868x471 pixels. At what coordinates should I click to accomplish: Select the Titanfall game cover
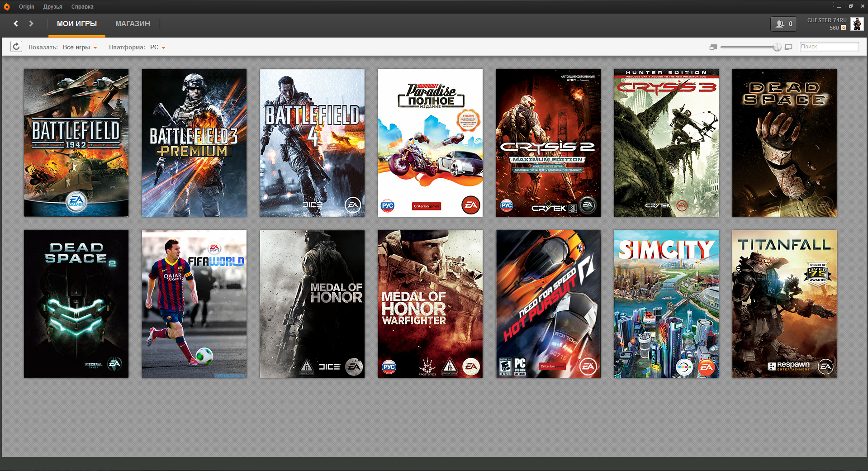[784, 304]
